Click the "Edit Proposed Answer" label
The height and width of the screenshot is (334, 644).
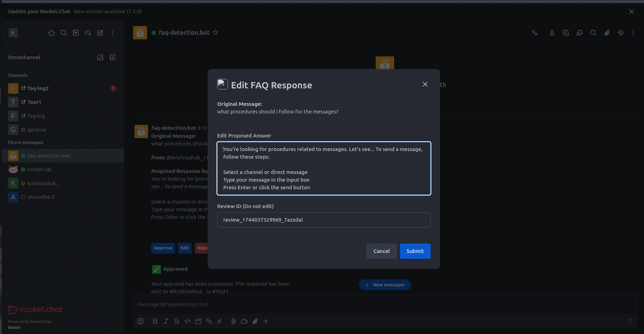click(244, 136)
